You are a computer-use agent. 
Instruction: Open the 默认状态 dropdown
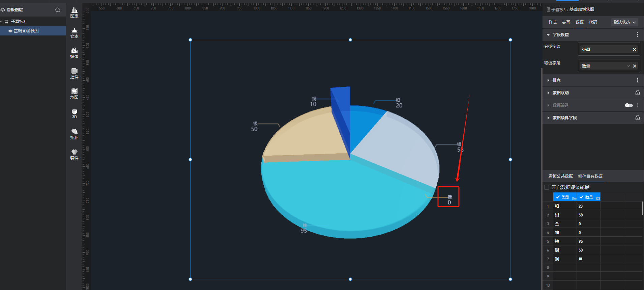coord(625,22)
